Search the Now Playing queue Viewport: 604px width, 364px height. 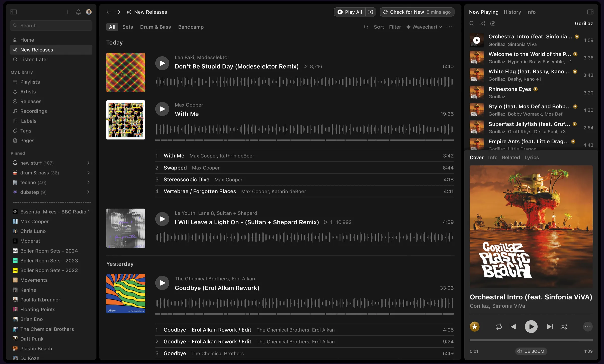(x=472, y=23)
